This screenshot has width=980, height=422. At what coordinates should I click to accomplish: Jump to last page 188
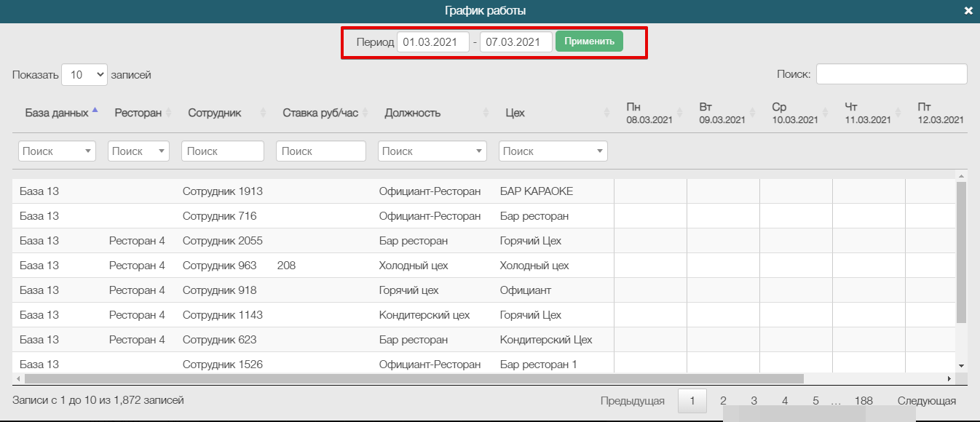pos(864,401)
